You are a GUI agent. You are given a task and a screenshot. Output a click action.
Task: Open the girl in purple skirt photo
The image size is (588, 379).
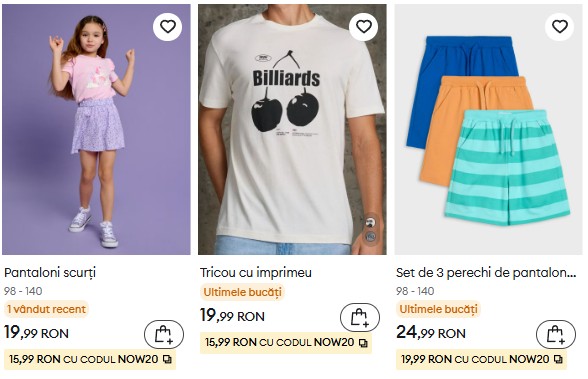(x=96, y=129)
